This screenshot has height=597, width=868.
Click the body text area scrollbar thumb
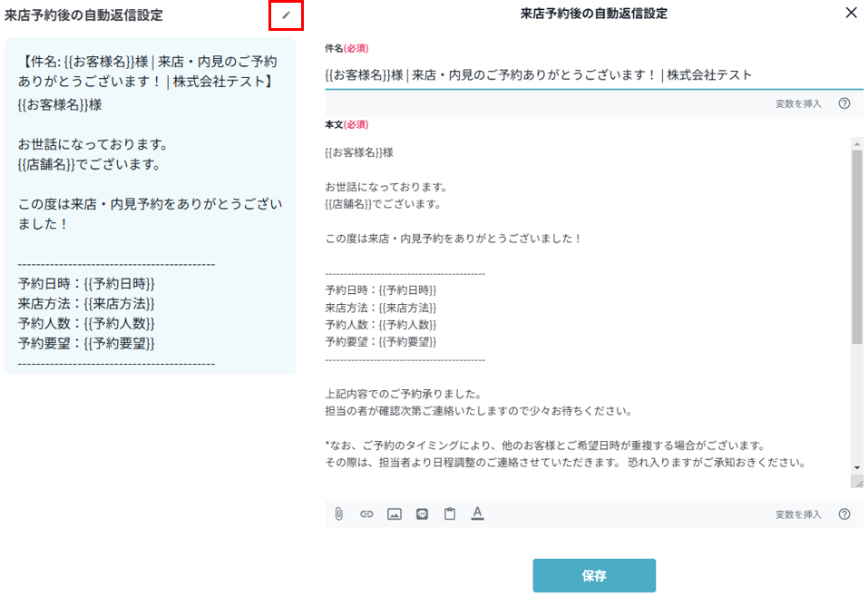point(857,247)
